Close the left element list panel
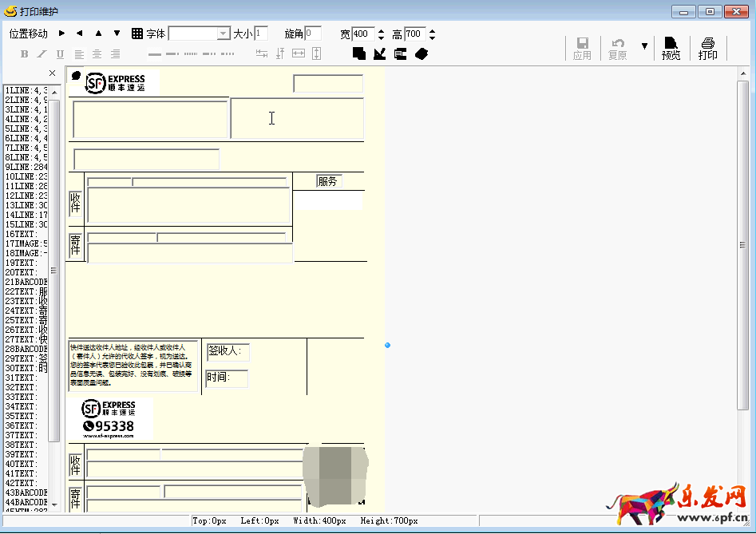Viewport: 756px width, 534px height. [53, 73]
